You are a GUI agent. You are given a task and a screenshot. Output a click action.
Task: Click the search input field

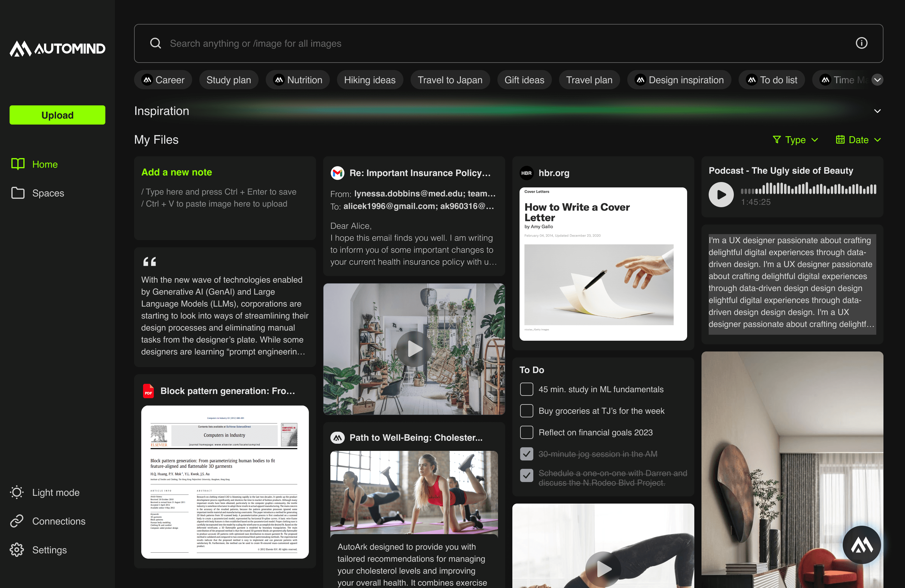494,43
